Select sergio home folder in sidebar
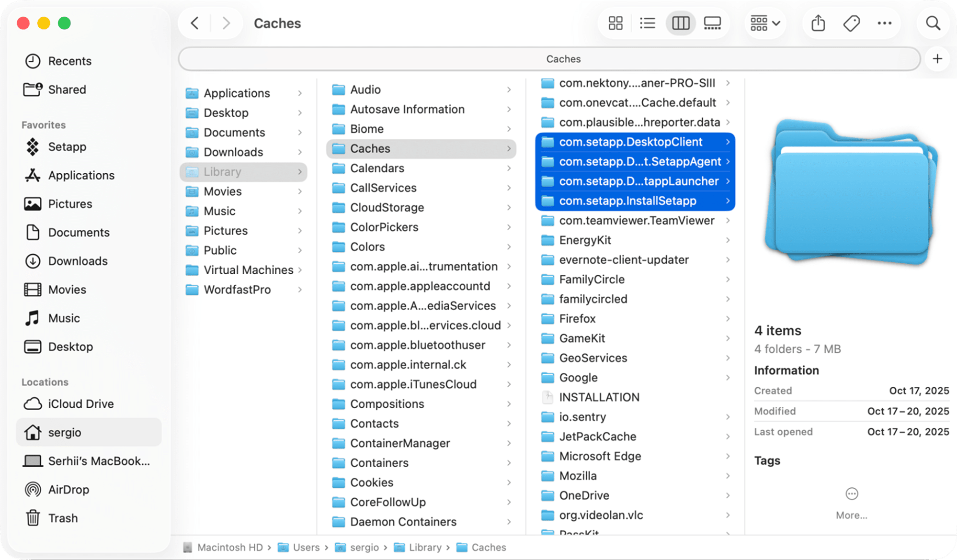The width and height of the screenshot is (957, 560). [89, 432]
